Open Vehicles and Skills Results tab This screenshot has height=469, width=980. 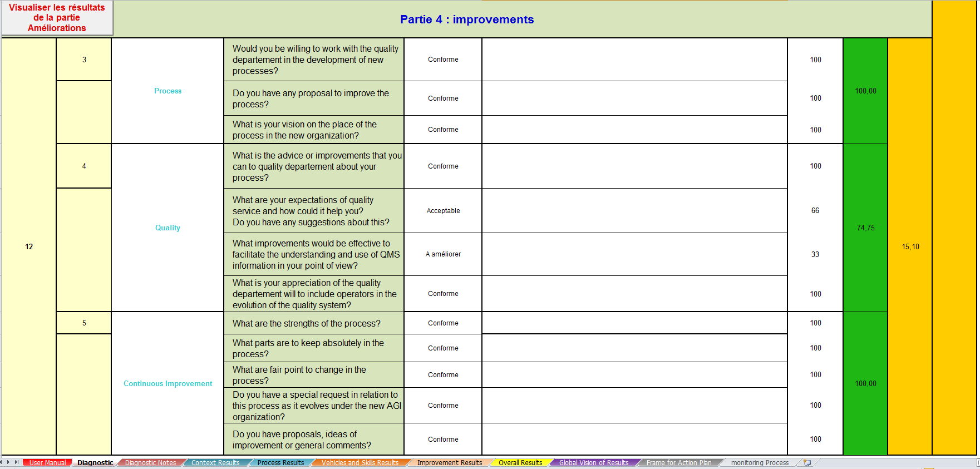point(360,462)
